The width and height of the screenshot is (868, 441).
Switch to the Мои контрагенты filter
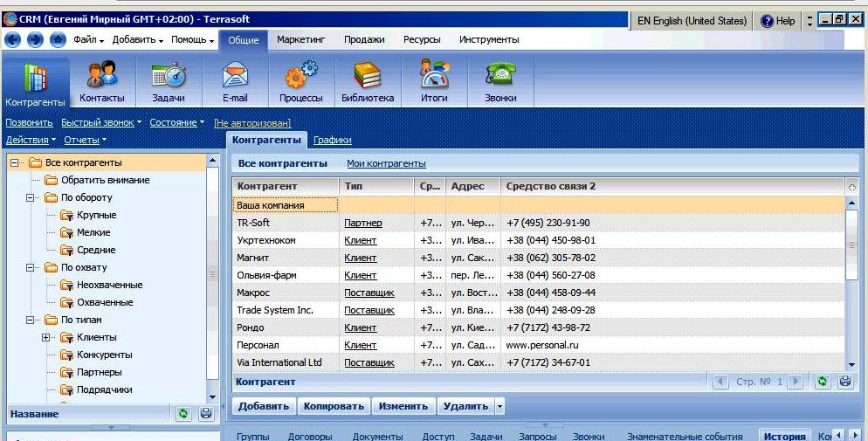386,164
